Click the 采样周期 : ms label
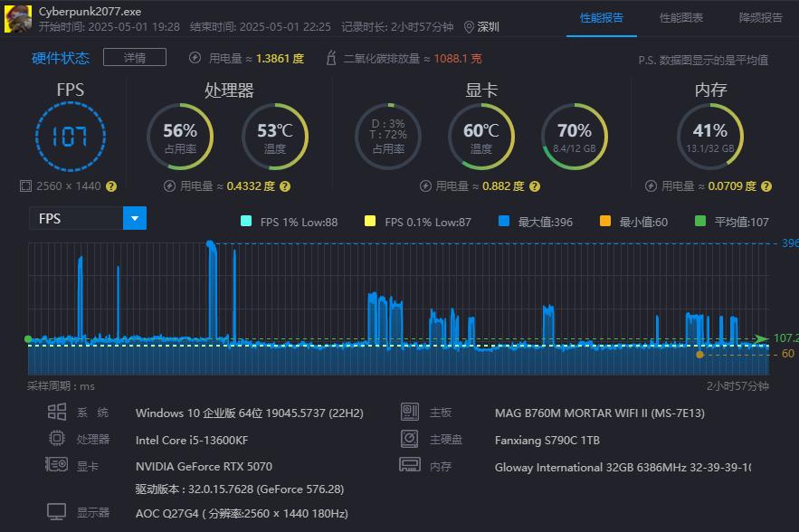 pos(61,386)
